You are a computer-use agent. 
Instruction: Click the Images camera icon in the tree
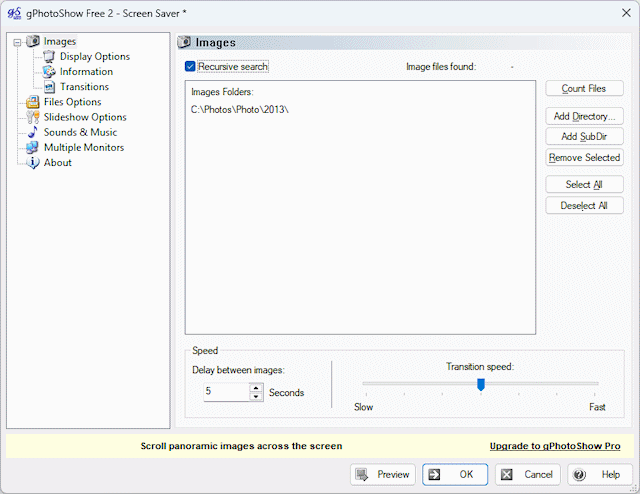tap(33, 41)
